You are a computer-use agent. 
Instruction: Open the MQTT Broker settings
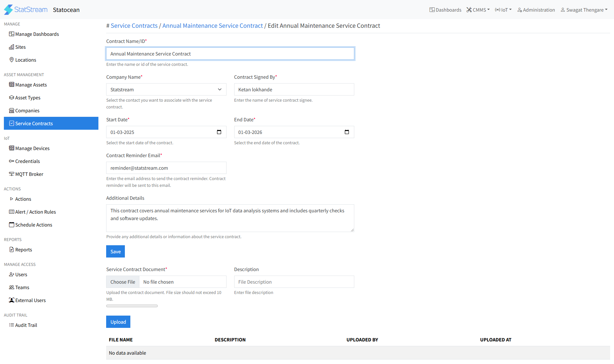coord(29,174)
